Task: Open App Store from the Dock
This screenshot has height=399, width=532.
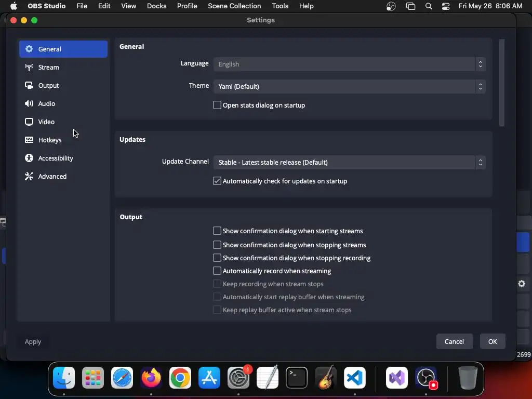Action: point(209,378)
